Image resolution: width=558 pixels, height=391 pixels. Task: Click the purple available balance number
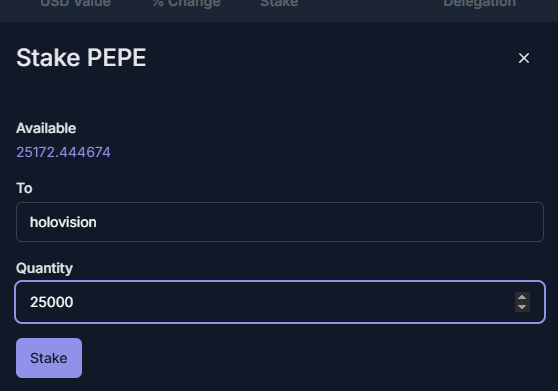coord(63,152)
